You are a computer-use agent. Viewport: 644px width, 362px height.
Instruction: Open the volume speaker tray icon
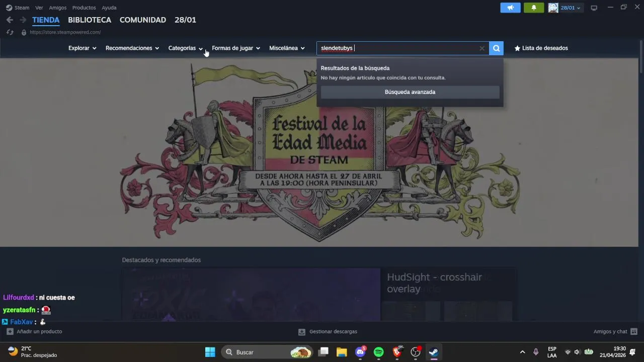(x=577, y=352)
